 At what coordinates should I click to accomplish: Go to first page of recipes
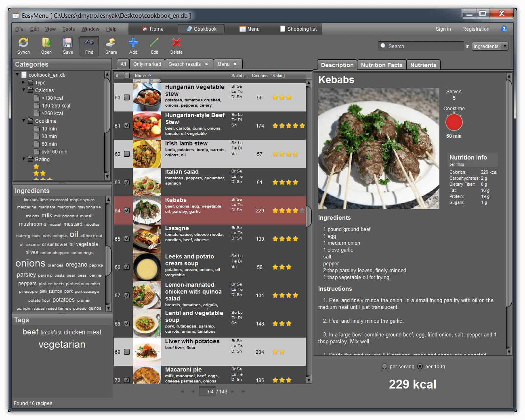point(183,391)
